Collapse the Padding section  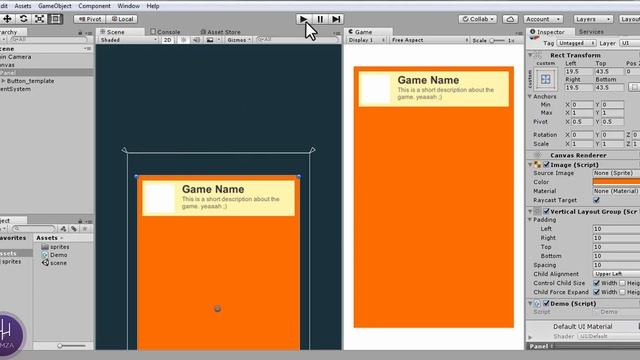coord(530,220)
